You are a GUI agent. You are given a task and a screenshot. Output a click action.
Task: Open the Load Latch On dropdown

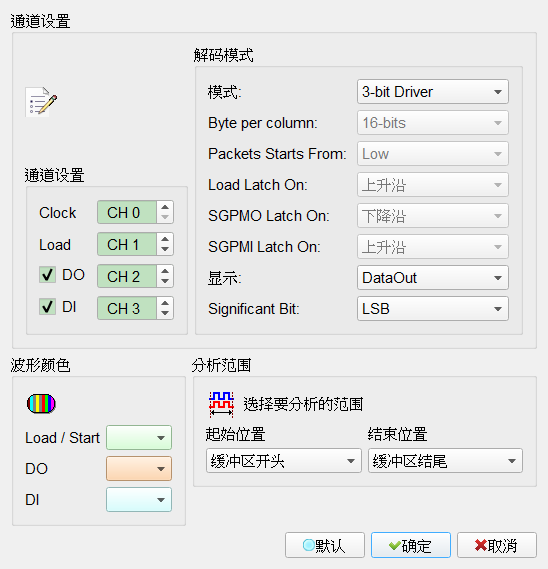click(x=433, y=185)
